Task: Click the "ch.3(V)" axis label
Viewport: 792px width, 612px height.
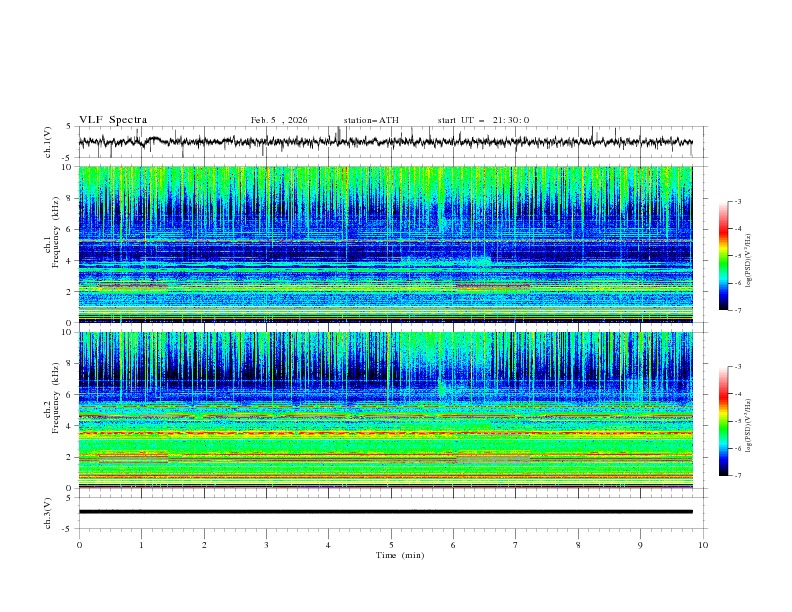Action: coord(48,513)
